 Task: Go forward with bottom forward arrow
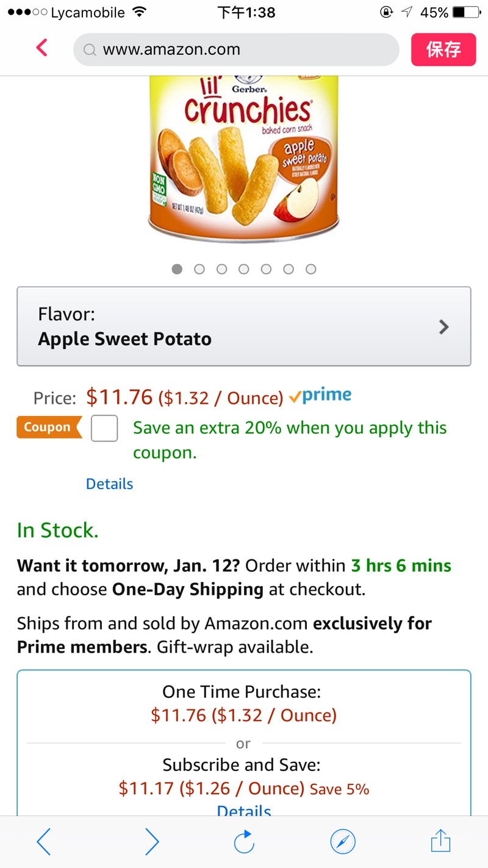(x=152, y=842)
